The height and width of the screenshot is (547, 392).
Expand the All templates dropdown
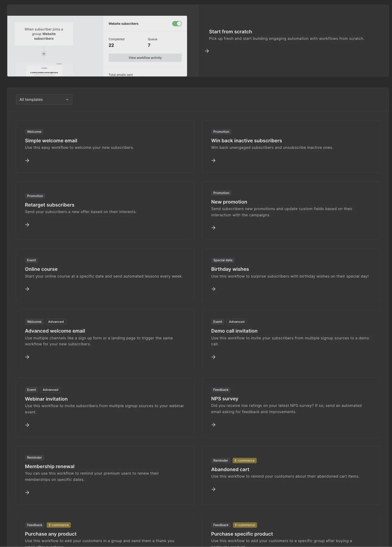point(44,99)
